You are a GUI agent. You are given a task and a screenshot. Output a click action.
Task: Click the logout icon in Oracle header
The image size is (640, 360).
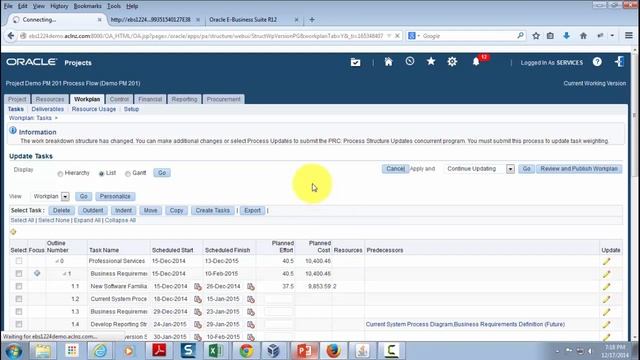click(619, 62)
